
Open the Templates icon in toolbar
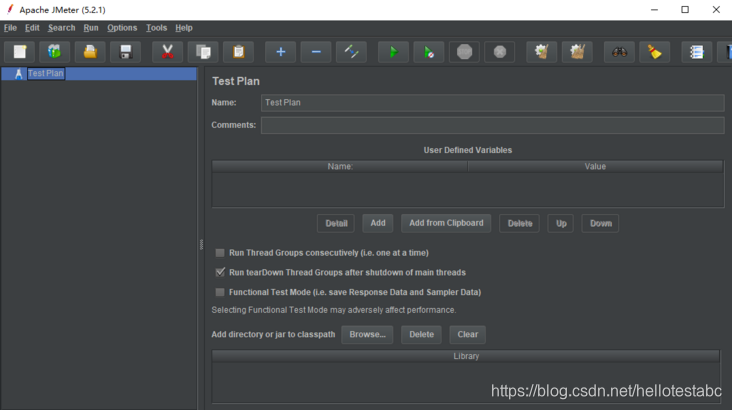click(55, 52)
